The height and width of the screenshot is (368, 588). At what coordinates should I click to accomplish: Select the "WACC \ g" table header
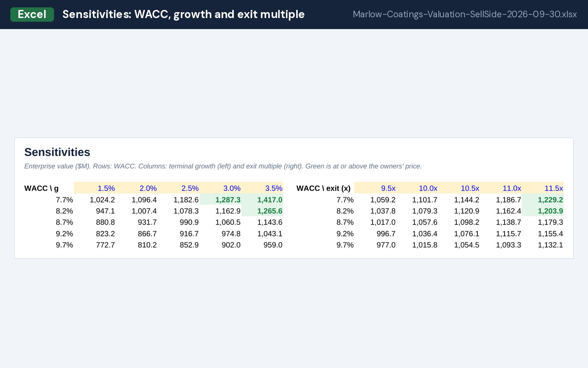pos(42,188)
